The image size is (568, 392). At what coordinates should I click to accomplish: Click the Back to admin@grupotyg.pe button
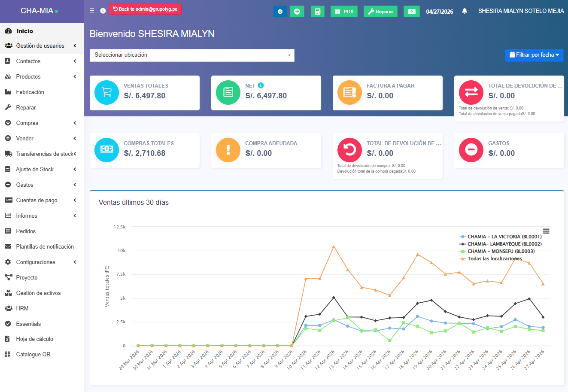tap(145, 9)
